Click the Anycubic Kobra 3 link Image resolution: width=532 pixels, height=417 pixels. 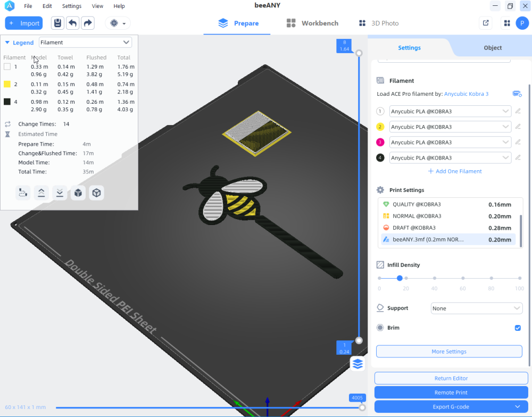click(466, 94)
